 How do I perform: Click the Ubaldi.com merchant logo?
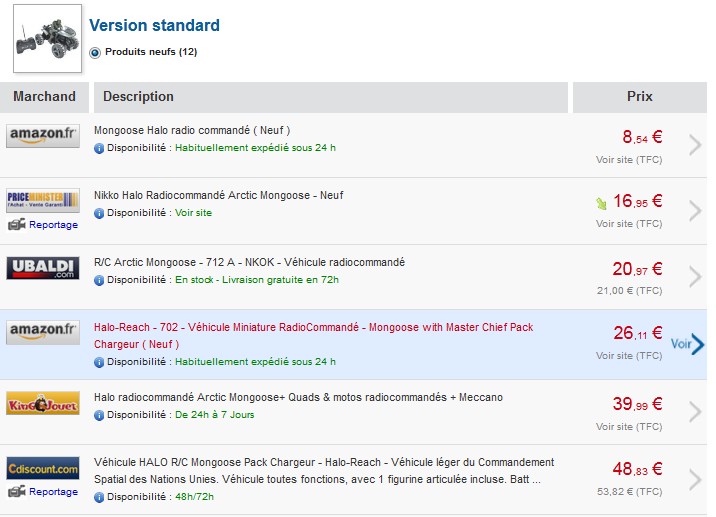tap(43, 268)
